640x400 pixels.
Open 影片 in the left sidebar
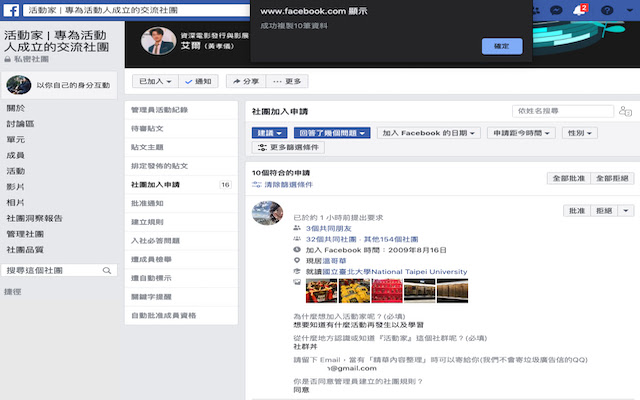coord(16,187)
